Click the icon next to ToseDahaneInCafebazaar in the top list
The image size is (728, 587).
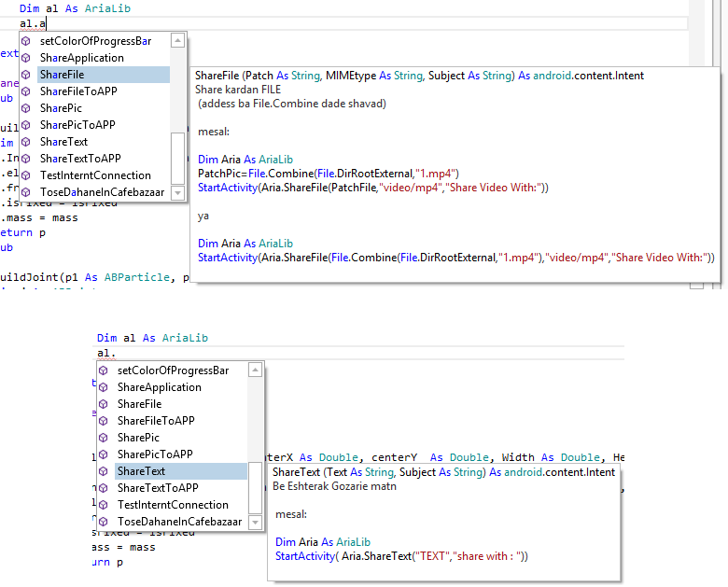(26, 192)
